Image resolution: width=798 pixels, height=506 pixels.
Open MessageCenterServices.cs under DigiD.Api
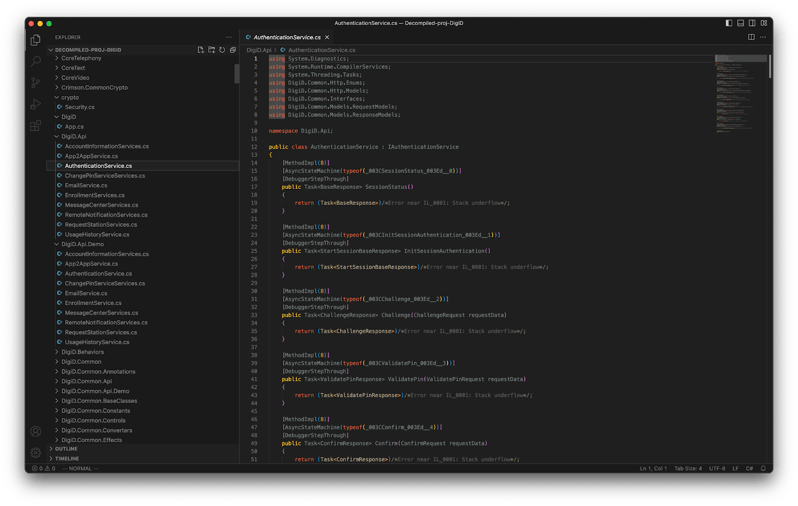[x=101, y=205]
